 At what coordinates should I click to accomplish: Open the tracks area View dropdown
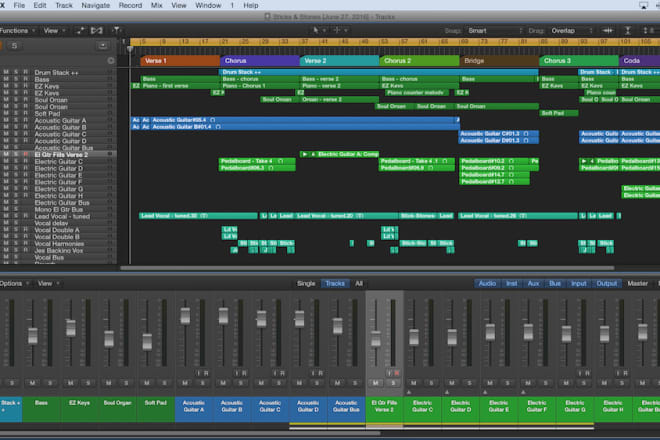pos(55,30)
